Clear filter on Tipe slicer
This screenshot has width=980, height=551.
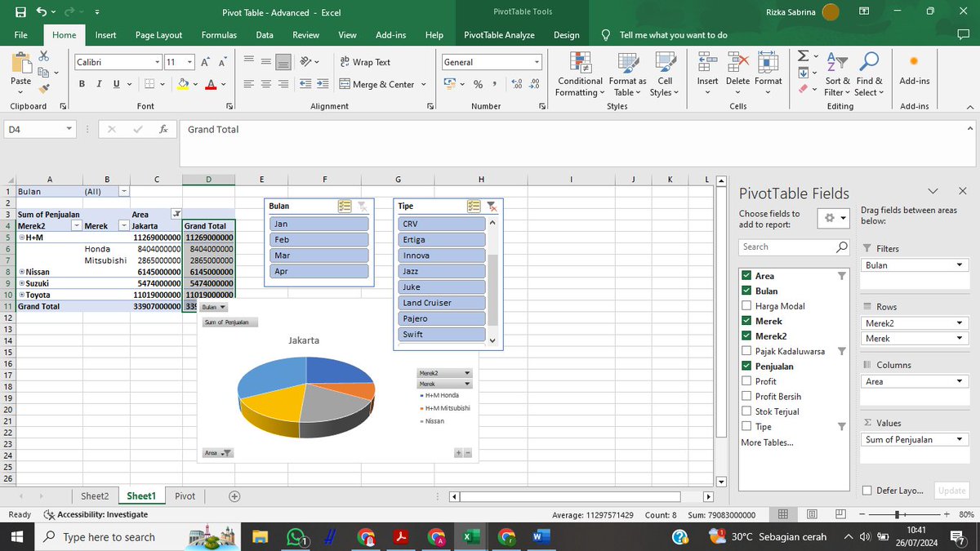[x=491, y=207]
